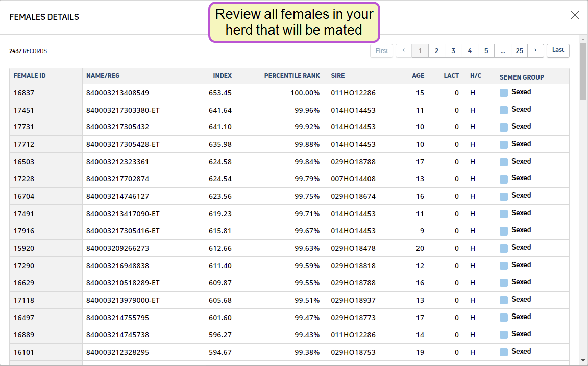The height and width of the screenshot is (366, 588).
Task: Click the vertical scrollbar thumb
Action: coord(583,71)
